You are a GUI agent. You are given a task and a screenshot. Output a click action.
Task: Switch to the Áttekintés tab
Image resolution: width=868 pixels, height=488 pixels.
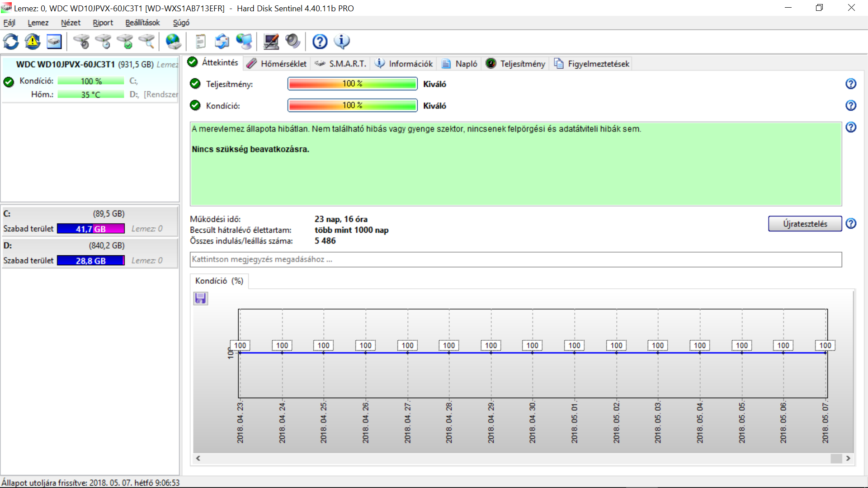pyautogui.click(x=213, y=63)
